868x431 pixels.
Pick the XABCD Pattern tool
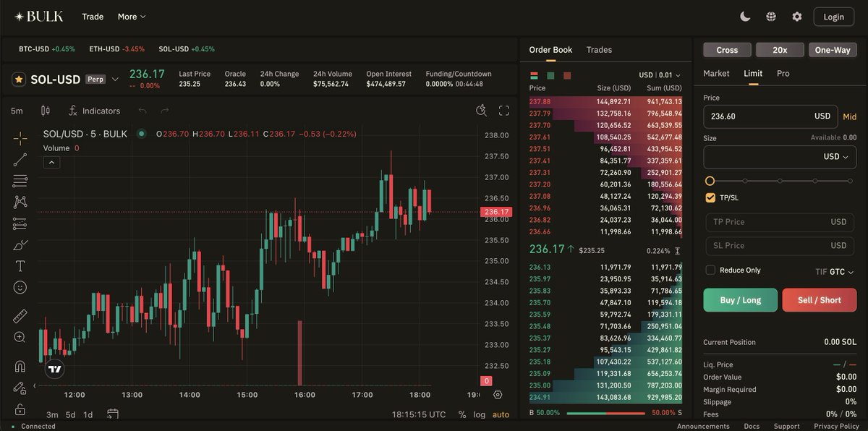click(19, 202)
